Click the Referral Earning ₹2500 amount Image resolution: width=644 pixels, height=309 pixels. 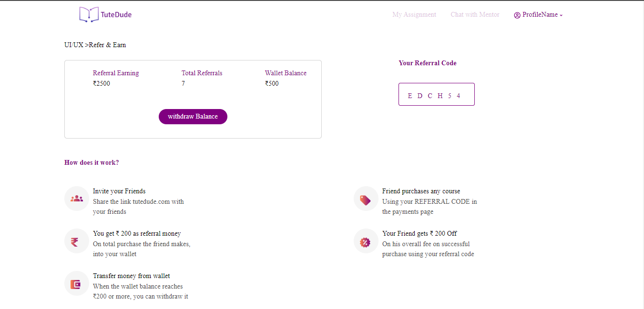pyautogui.click(x=102, y=84)
